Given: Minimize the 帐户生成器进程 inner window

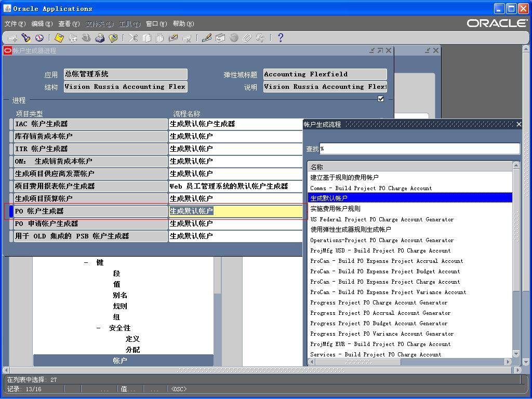Looking at the screenshot, I should 372,50.
